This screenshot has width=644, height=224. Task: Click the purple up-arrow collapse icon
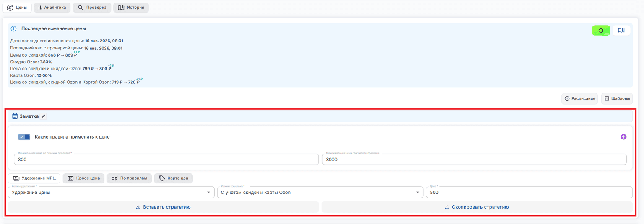click(623, 137)
